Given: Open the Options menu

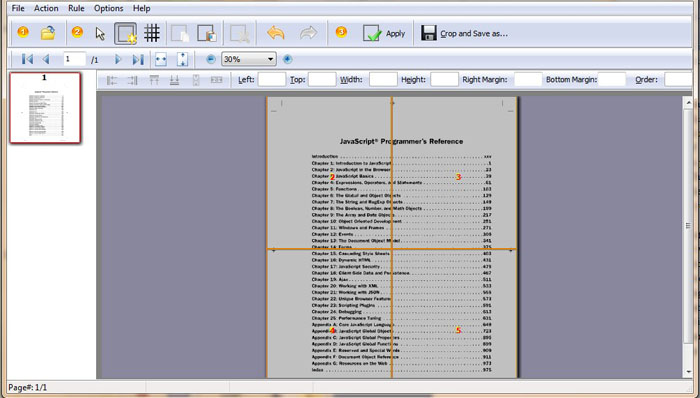Looking at the screenshot, I should pyautogui.click(x=108, y=8).
